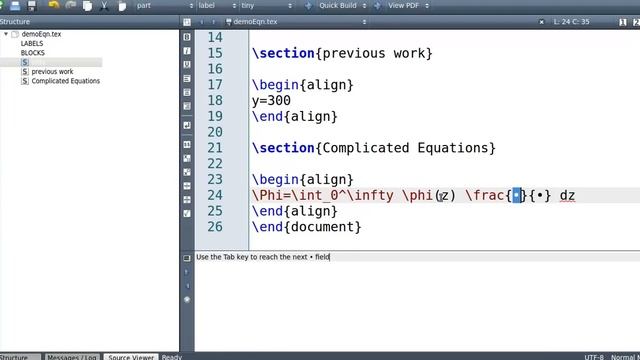Close demoEqn.tex with the x button
Screen dimensions: 640x360
[x=542, y=22]
